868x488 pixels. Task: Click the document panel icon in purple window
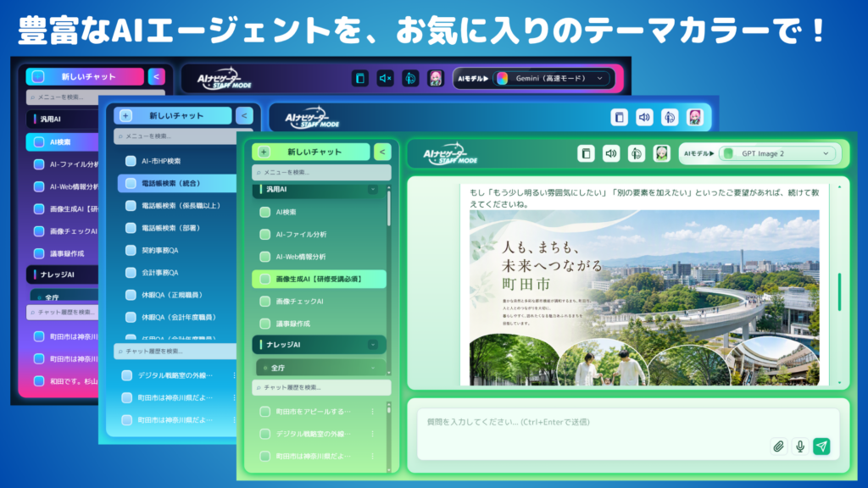[359, 78]
